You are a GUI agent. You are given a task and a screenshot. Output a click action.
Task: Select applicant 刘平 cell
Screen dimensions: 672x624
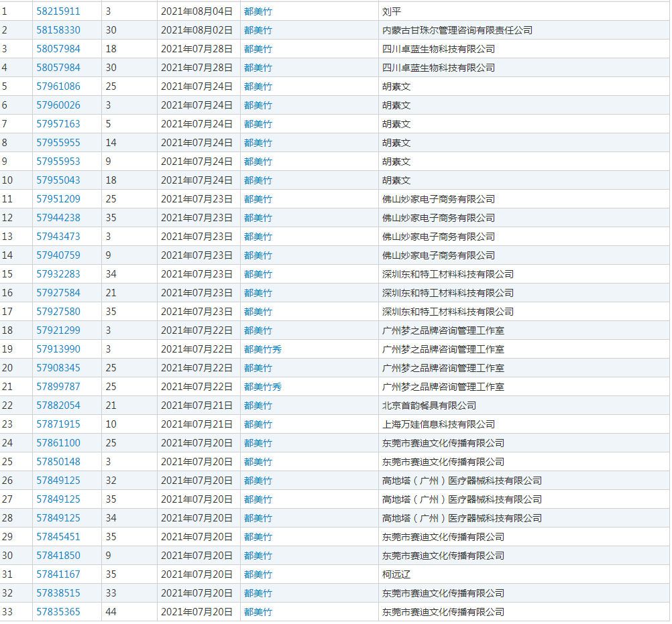point(392,11)
